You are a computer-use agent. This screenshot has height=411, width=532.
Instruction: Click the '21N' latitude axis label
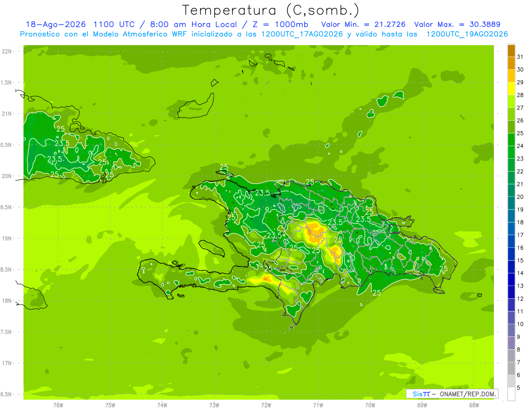8,114
